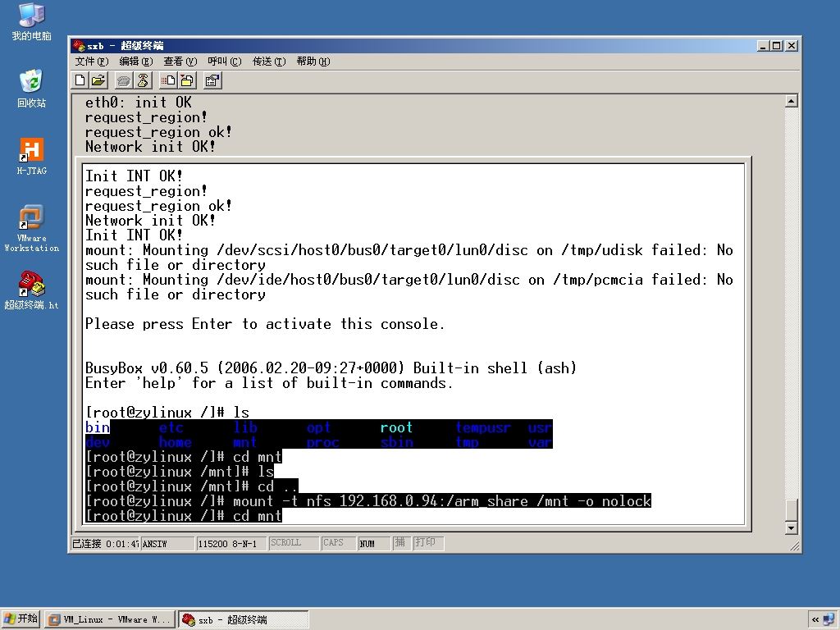Click the mount -t nfs command line
This screenshot has height=630, width=840.
click(x=368, y=501)
